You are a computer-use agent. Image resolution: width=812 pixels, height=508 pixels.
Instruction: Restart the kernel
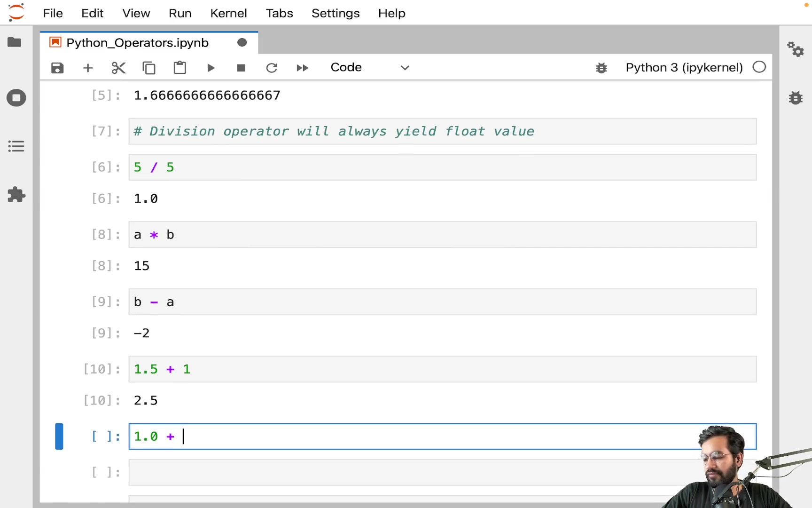point(272,68)
